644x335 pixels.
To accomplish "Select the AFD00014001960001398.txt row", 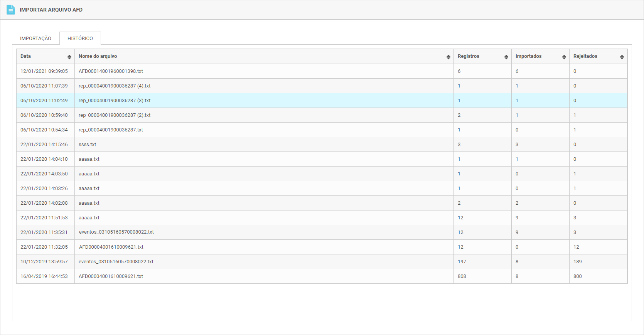I will tap(111, 71).
